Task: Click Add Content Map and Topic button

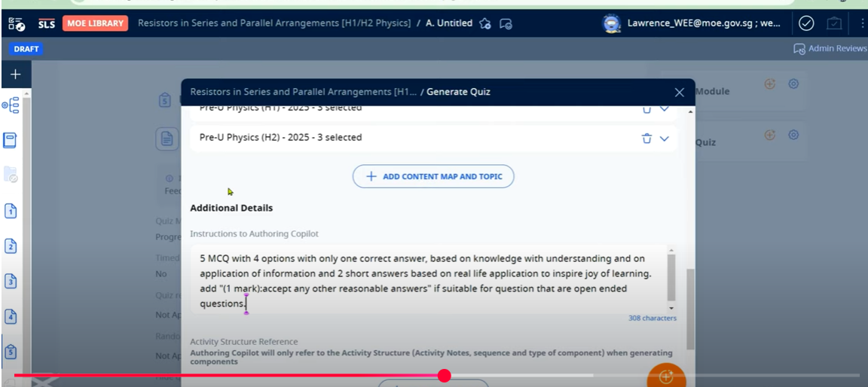Action: 432,176
